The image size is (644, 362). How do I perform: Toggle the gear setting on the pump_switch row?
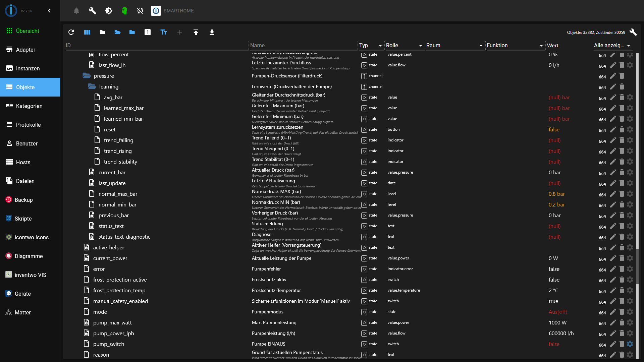click(630, 344)
